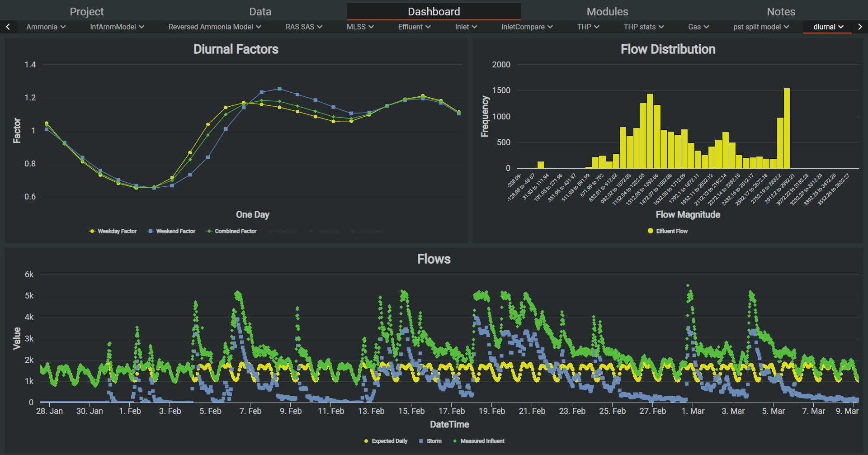Open the pst split model dropdown
868x455 pixels.
click(761, 27)
